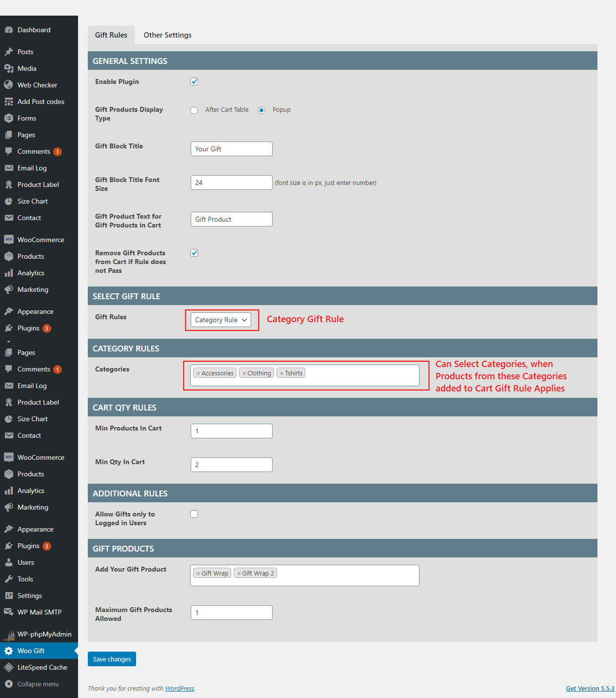616x698 pixels.
Task: Click the CATEGORY RULES header
Action: pyautogui.click(x=342, y=348)
